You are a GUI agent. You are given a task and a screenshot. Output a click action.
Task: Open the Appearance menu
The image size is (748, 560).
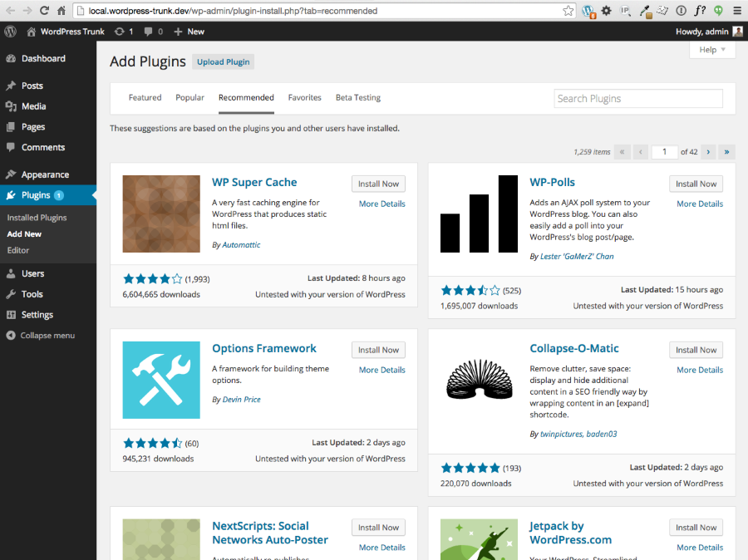[47, 174]
